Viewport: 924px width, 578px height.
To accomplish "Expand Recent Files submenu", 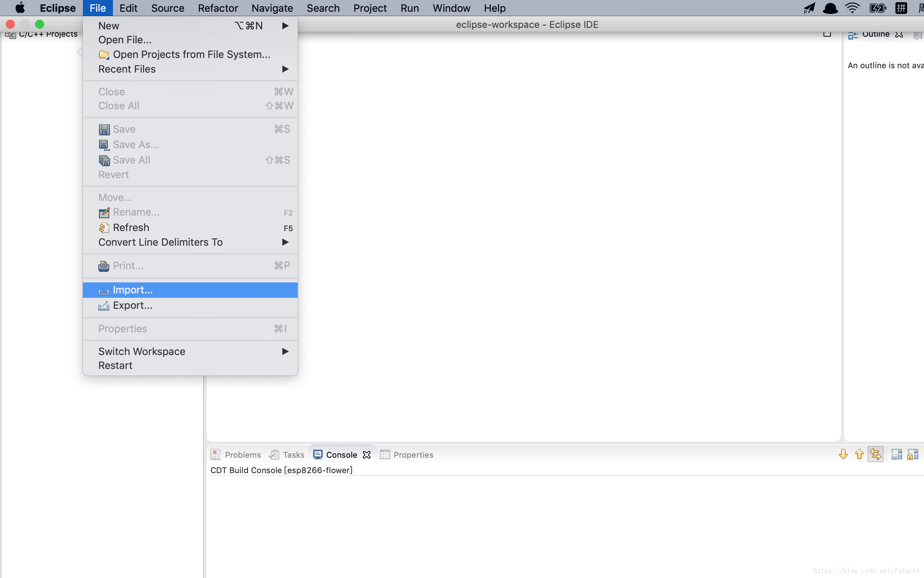I will (284, 69).
